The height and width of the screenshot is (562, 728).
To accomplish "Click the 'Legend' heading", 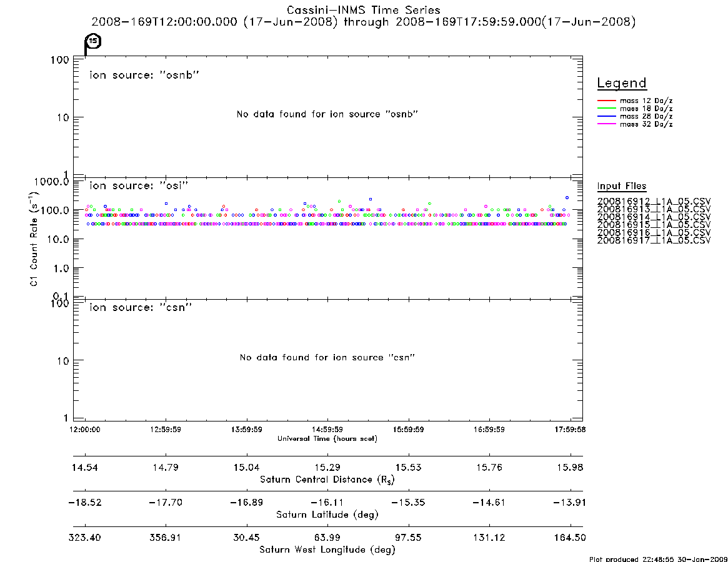I will (622, 83).
